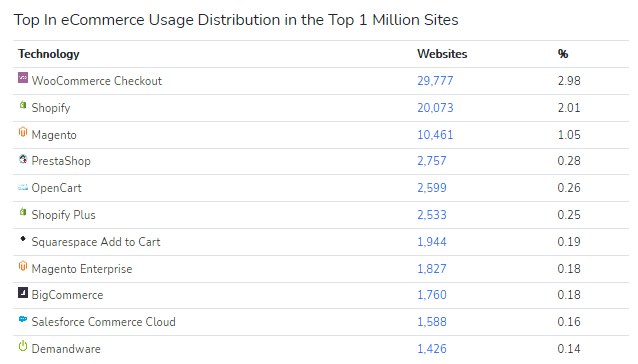Click the % column header

(x=563, y=54)
